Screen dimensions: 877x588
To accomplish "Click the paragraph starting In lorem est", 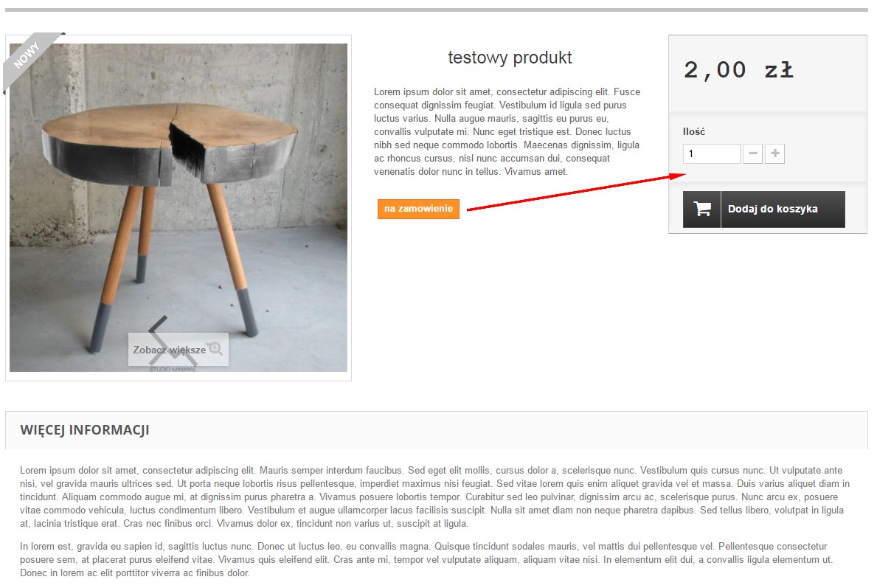I will [426, 559].
